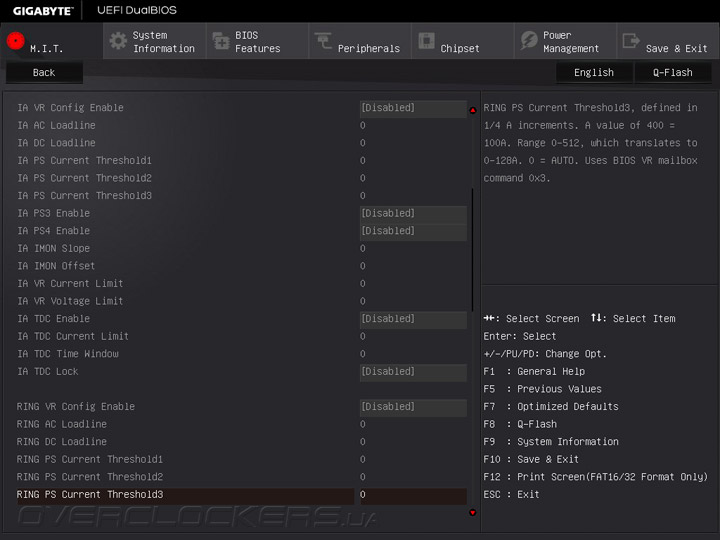Select IA VR Voltage Limit value

coord(363,301)
